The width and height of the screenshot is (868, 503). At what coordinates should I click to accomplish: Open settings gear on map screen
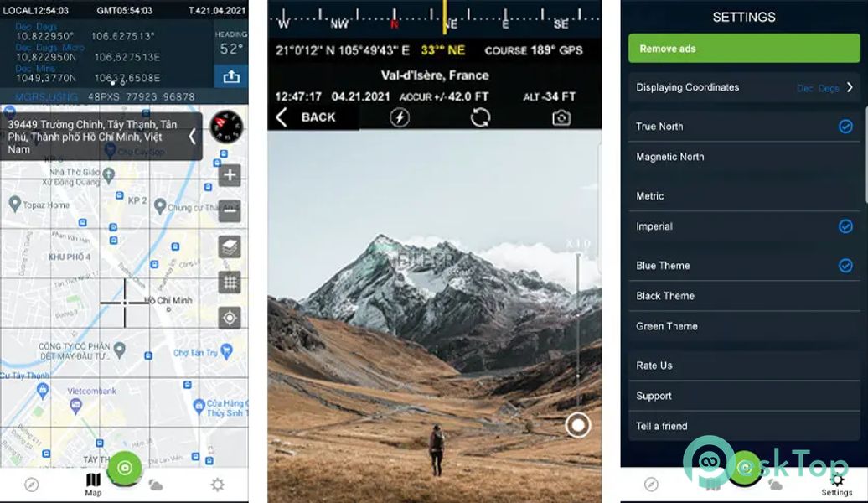click(218, 485)
